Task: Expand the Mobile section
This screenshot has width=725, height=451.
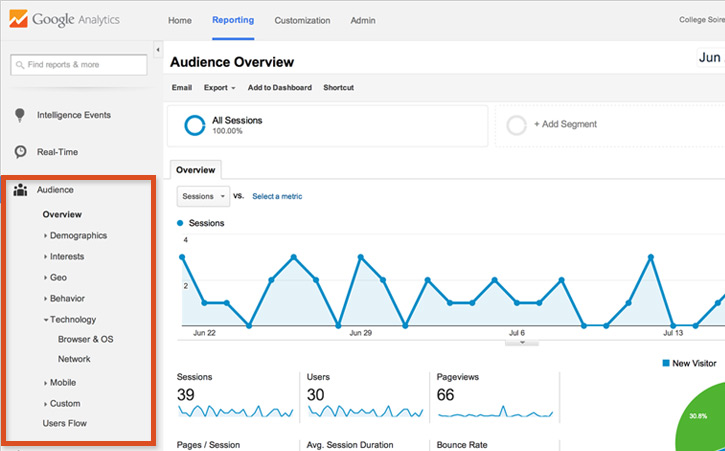Action: click(x=46, y=383)
